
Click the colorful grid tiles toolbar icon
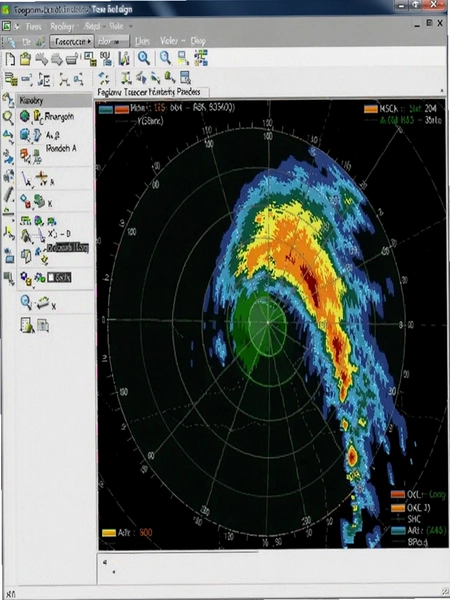coord(201,58)
